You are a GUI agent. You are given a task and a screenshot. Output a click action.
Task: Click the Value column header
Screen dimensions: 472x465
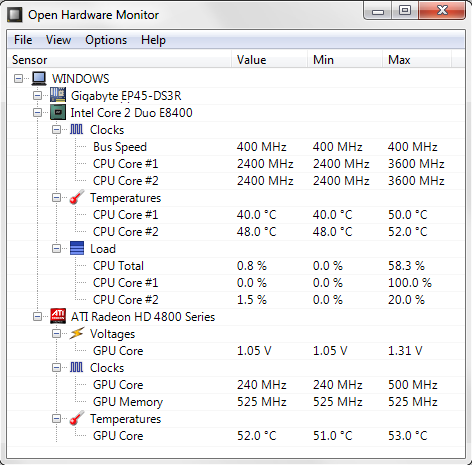pos(269,60)
